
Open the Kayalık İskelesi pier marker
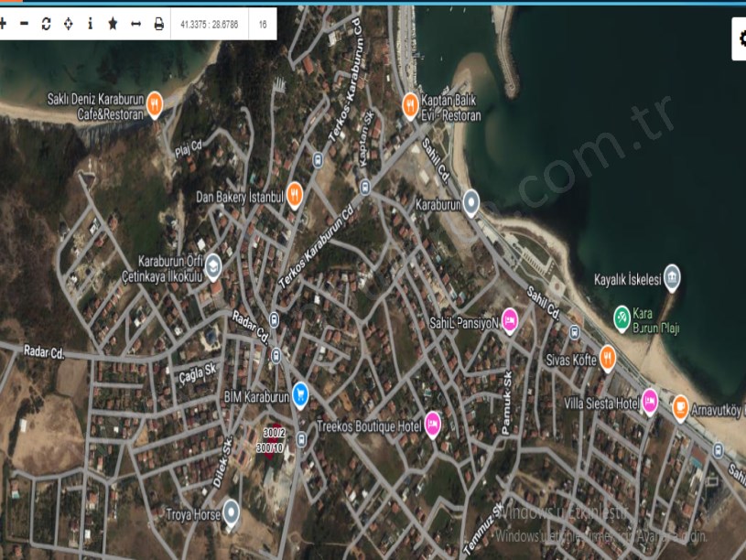(x=672, y=276)
